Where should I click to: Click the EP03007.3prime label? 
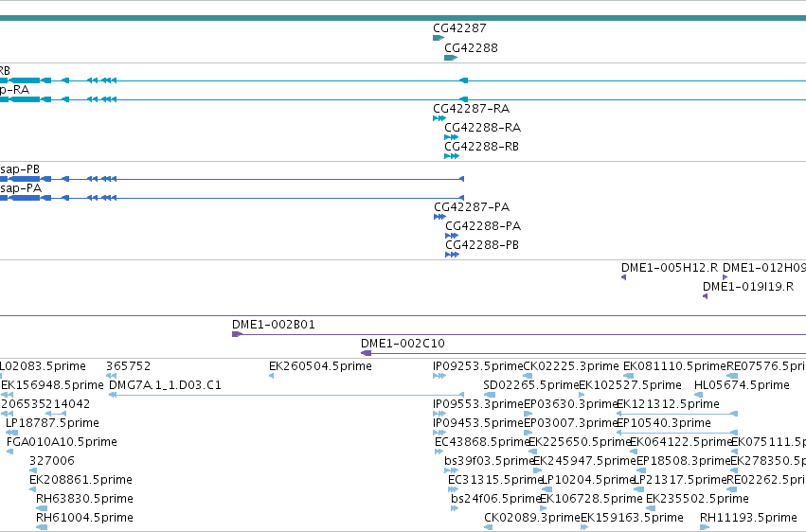[x=570, y=424]
